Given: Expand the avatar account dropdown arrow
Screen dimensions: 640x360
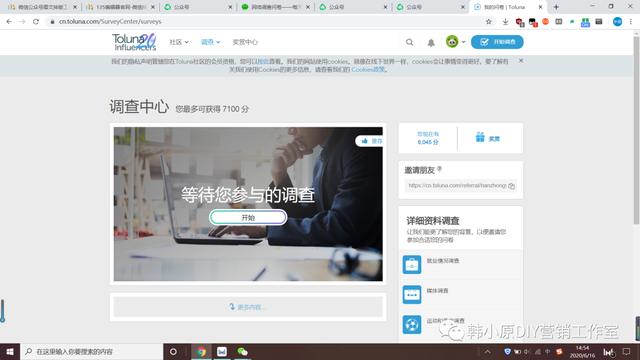Looking at the screenshot, I should [x=463, y=42].
